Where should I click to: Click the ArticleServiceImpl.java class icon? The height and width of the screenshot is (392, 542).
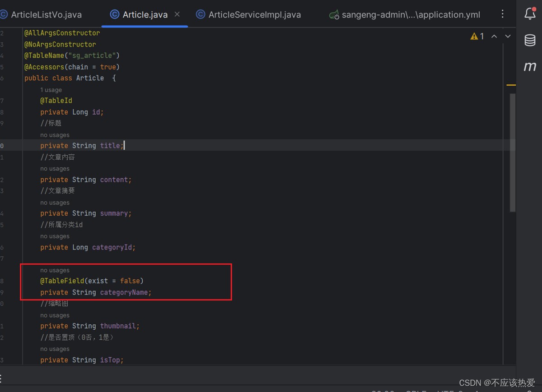201,14
